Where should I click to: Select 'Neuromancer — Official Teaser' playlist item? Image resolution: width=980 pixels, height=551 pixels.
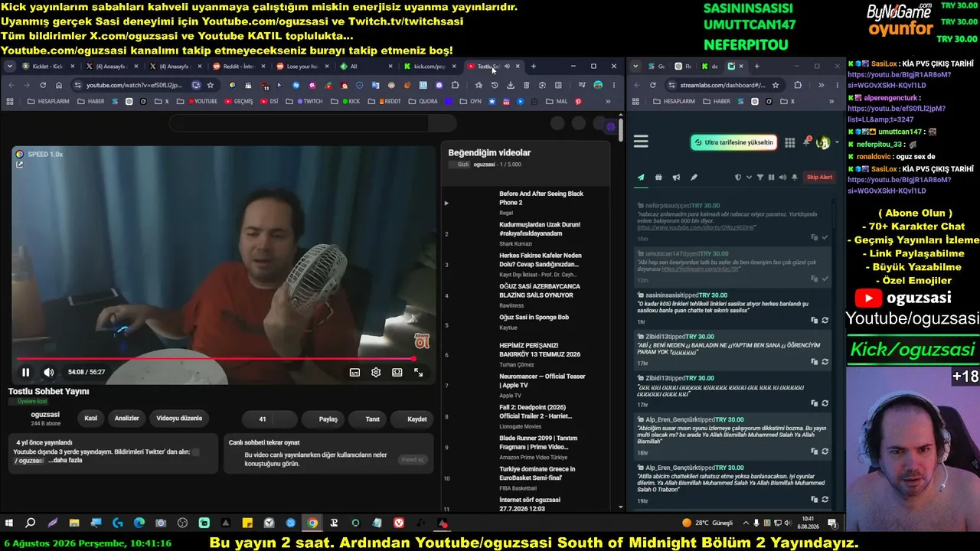542,380
